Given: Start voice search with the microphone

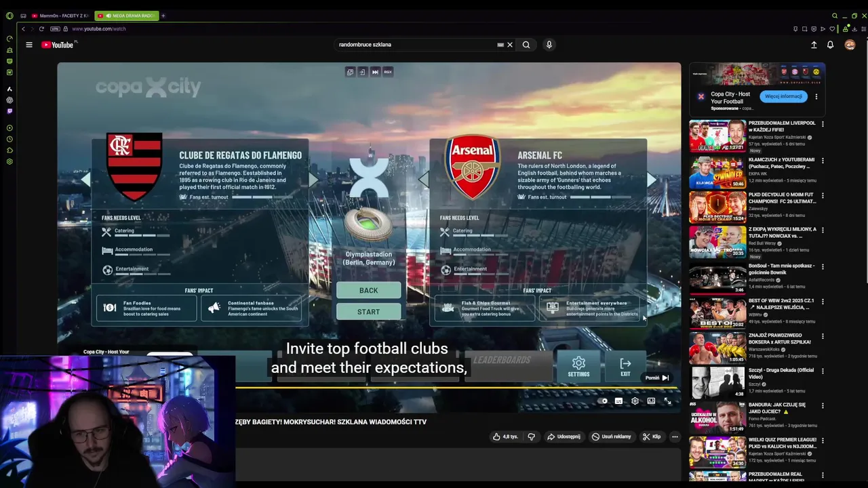Looking at the screenshot, I should coord(549,45).
